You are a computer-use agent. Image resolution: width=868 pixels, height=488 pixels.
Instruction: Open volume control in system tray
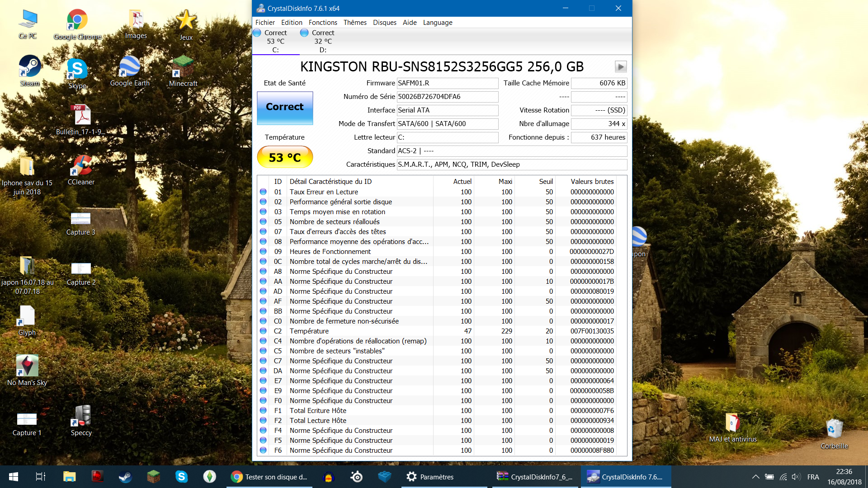(x=796, y=477)
